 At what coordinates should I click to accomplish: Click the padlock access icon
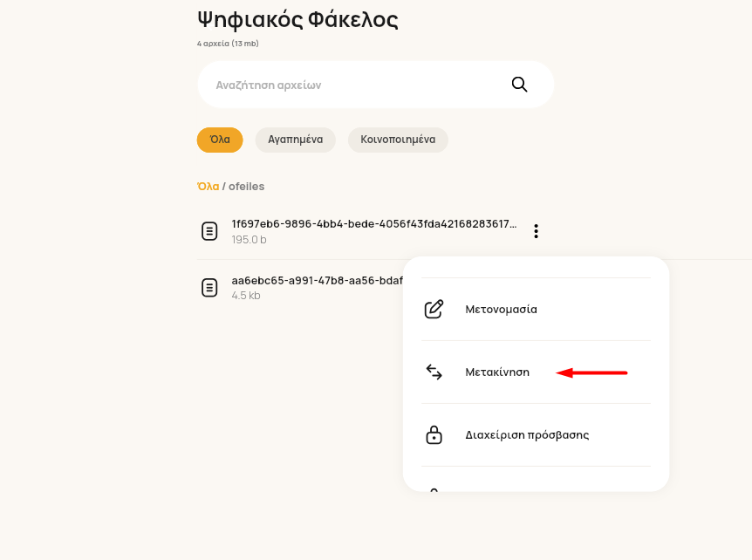coord(434,435)
